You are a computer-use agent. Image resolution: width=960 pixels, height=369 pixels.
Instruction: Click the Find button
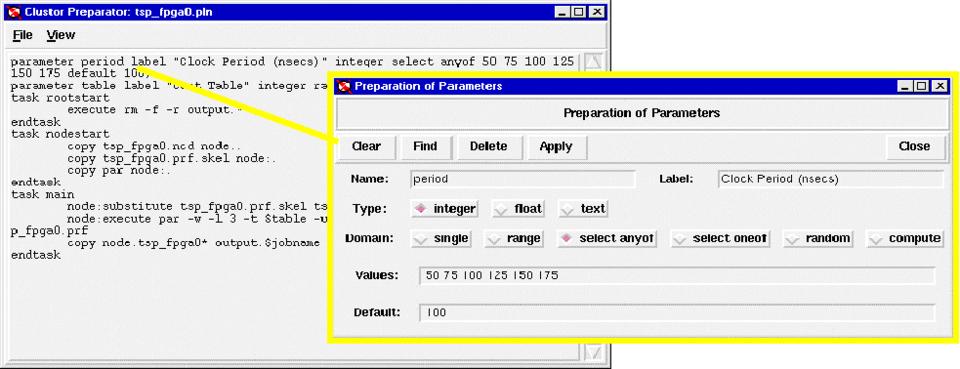(x=425, y=146)
